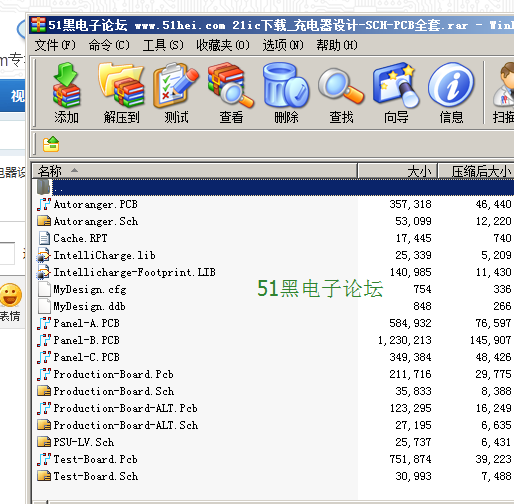Viewport: 514px width, 504px height.
Task: Click Test-Board.Pcb file icon
Action: (x=44, y=459)
